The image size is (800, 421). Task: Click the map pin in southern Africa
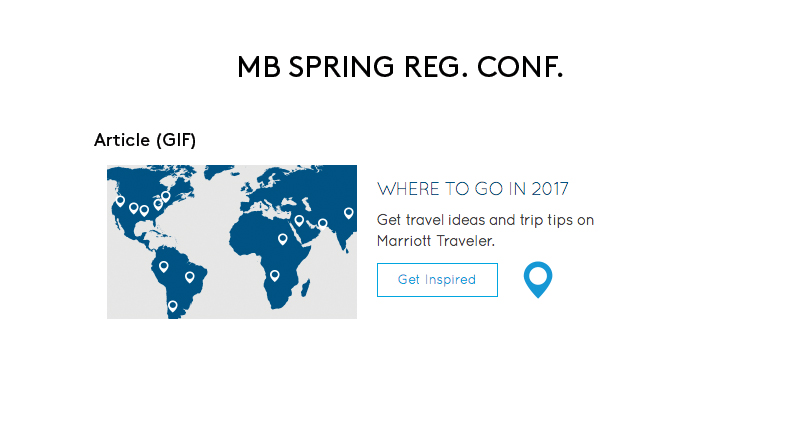[x=275, y=275]
